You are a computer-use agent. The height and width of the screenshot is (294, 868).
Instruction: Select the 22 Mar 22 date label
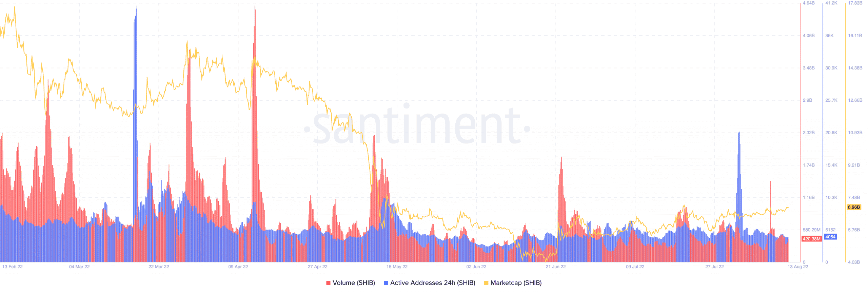[x=159, y=267]
